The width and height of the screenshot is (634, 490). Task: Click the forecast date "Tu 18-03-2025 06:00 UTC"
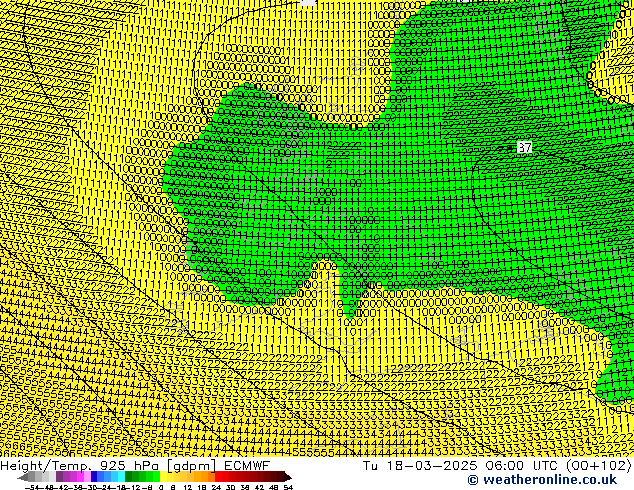pyautogui.click(x=459, y=465)
